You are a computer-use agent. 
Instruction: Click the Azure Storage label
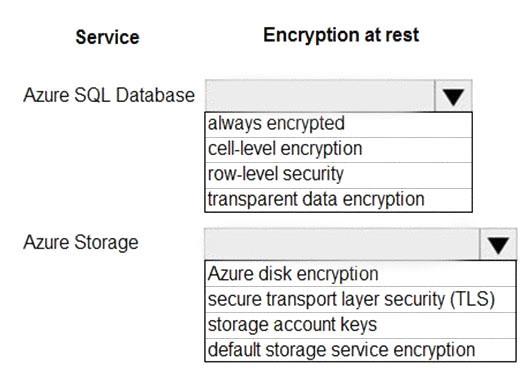tap(81, 243)
